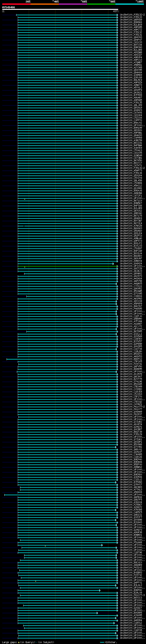Select the UniRef100_A7AVH5 label
The image size is (146, 644).
[131, 615]
